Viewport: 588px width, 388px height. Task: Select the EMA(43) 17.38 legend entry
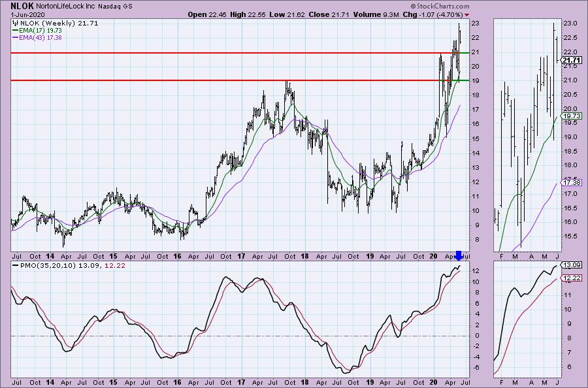37,37
